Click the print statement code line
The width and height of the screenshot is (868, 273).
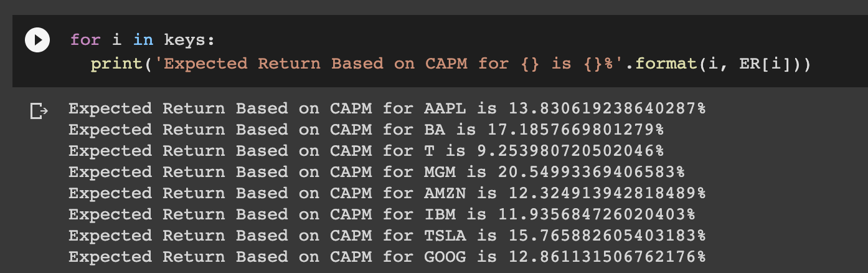tap(451, 64)
